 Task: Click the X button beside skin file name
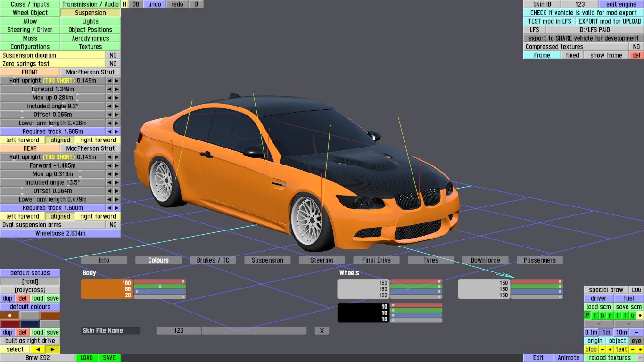[322, 330]
